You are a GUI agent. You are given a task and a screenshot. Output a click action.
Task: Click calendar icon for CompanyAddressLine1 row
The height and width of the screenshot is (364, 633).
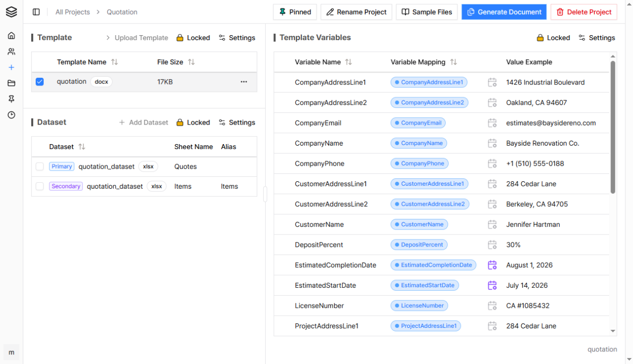[x=492, y=82]
